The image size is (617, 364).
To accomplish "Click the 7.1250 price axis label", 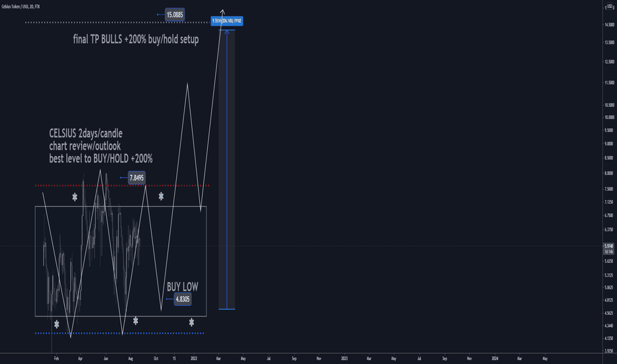I will (609, 202).
